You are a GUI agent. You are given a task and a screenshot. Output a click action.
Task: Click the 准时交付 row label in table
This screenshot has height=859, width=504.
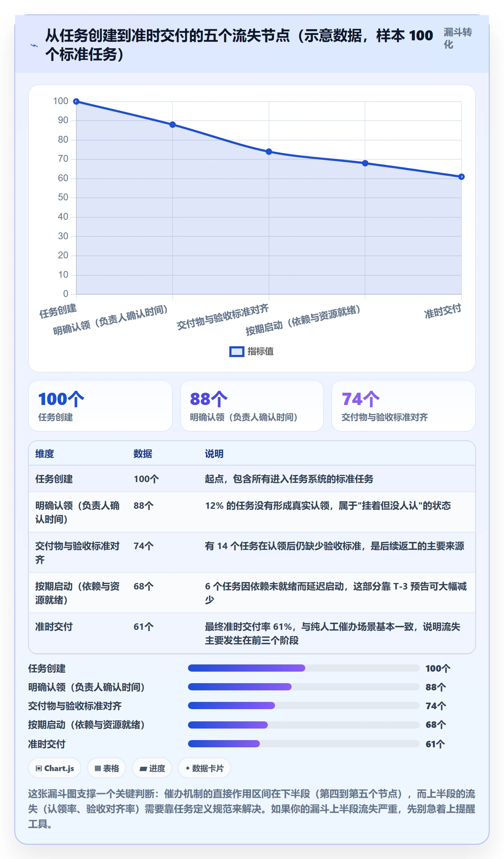click(54, 627)
